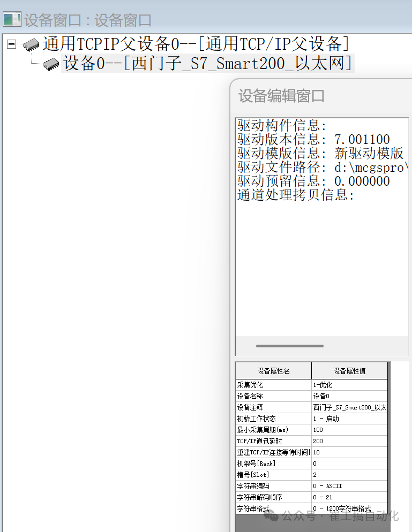Viewport: 412px width, 532px height.
Task: Click the 驱动构件信息 line
Action: (282, 125)
